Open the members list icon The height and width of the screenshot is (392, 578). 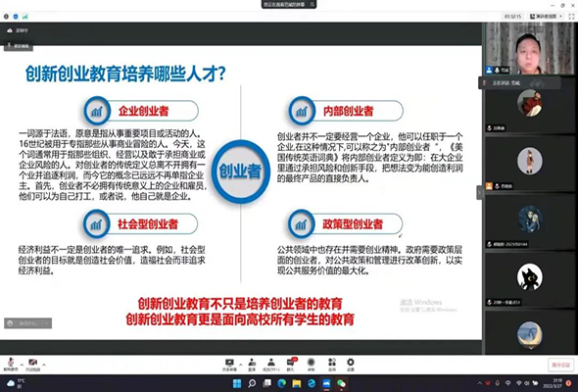click(x=271, y=365)
